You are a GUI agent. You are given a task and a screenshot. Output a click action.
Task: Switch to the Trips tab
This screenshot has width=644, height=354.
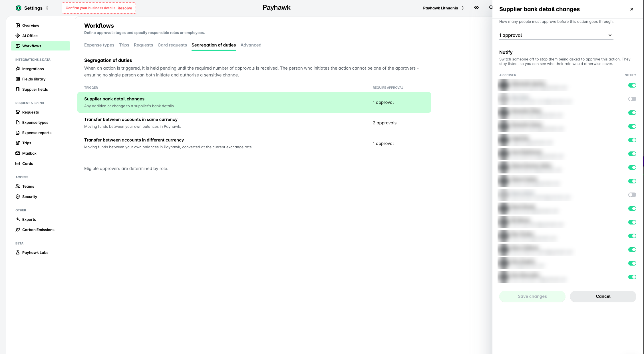(x=124, y=45)
